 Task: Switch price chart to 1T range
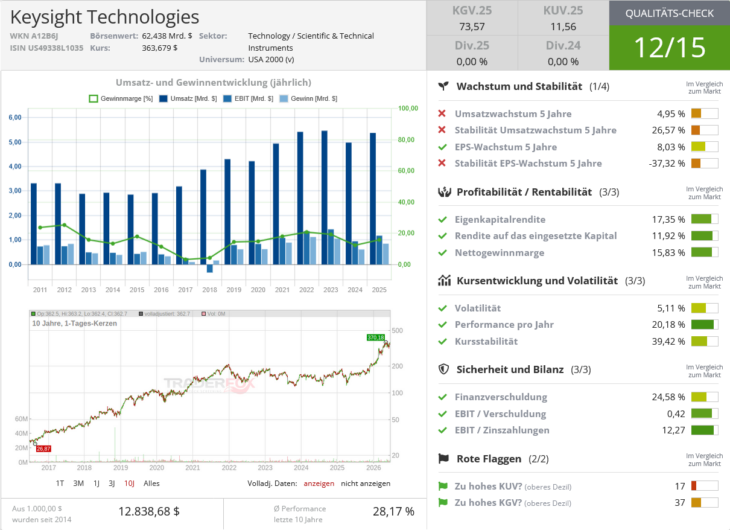pyautogui.click(x=60, y=483)
